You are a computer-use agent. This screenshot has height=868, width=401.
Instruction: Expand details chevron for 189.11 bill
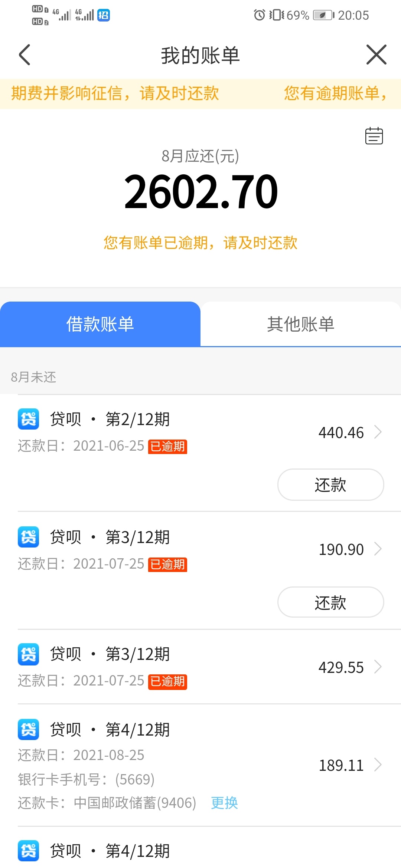point(378,765)
